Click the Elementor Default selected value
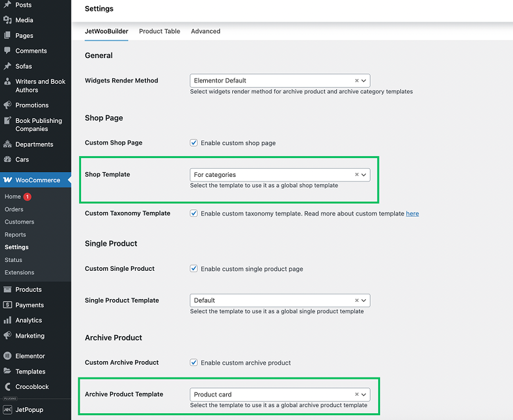Image resolution: width=513 pixels, height=420 pixels. click(220, 80)
